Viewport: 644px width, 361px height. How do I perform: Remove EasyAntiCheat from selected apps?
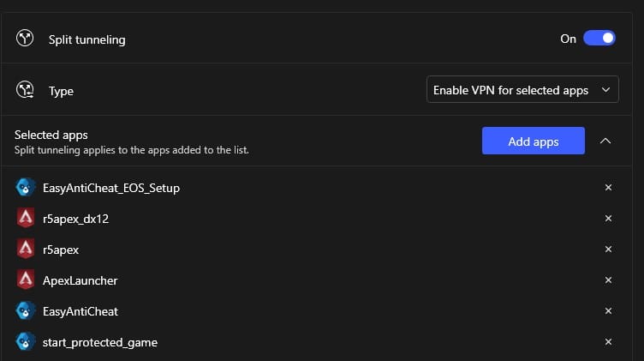608,311
